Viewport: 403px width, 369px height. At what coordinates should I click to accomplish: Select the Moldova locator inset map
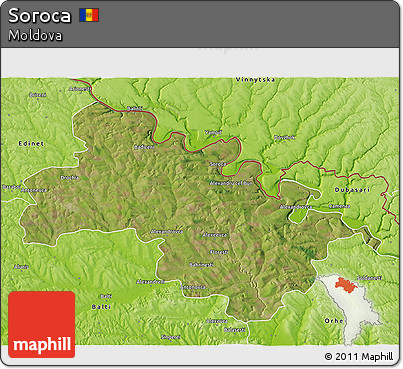[349, 310]
